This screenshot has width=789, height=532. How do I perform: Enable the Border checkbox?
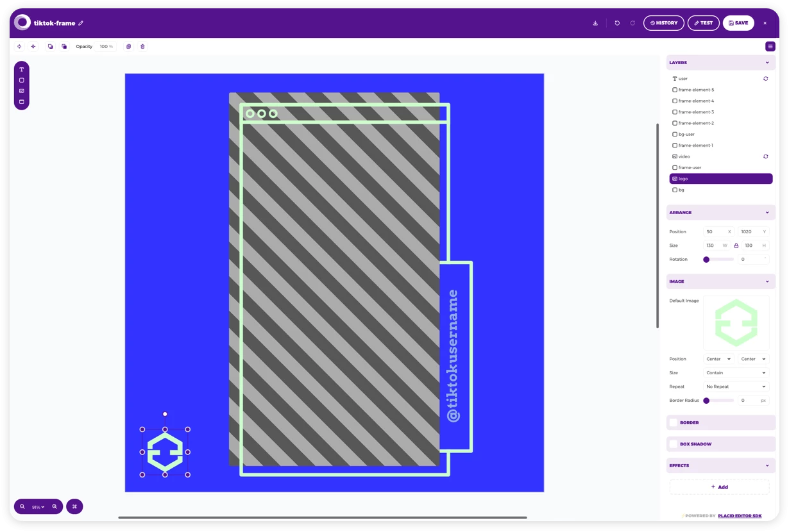click(x=674, y=422)
